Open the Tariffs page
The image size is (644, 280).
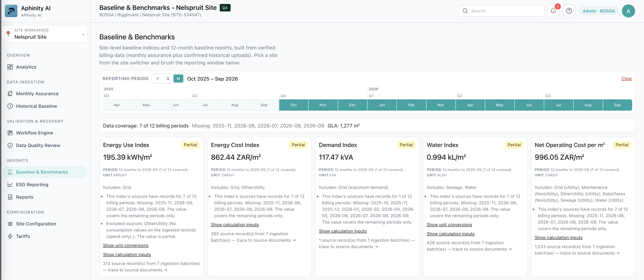click(x=44, y=236)
